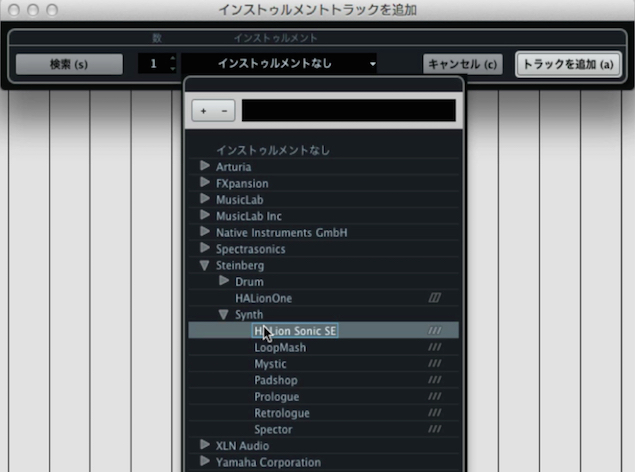Expand the Drum subfolder triangle

click(224, 281)
